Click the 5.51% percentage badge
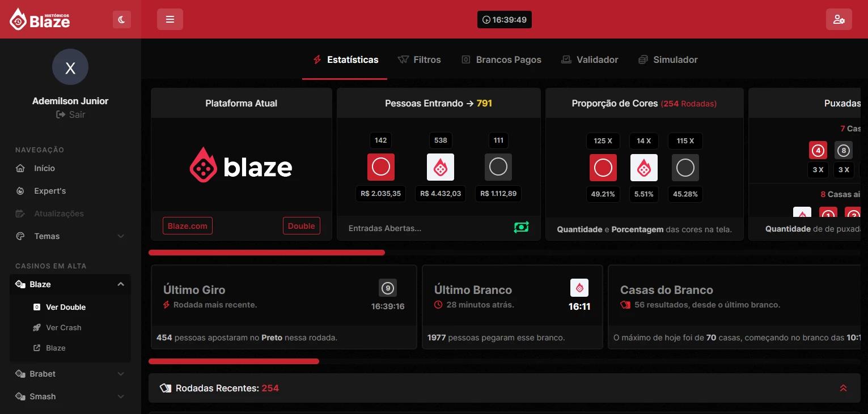The width and height of the screenshot is (868, 414). click(644, 194)
